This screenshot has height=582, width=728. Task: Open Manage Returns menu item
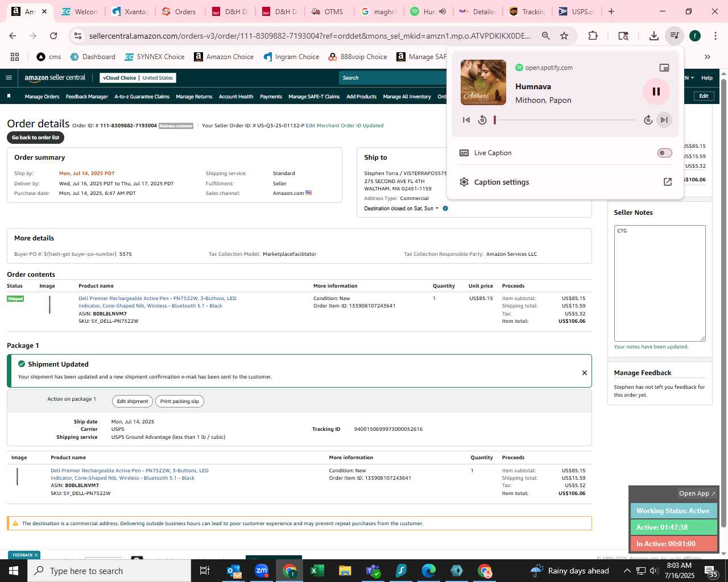194,97
